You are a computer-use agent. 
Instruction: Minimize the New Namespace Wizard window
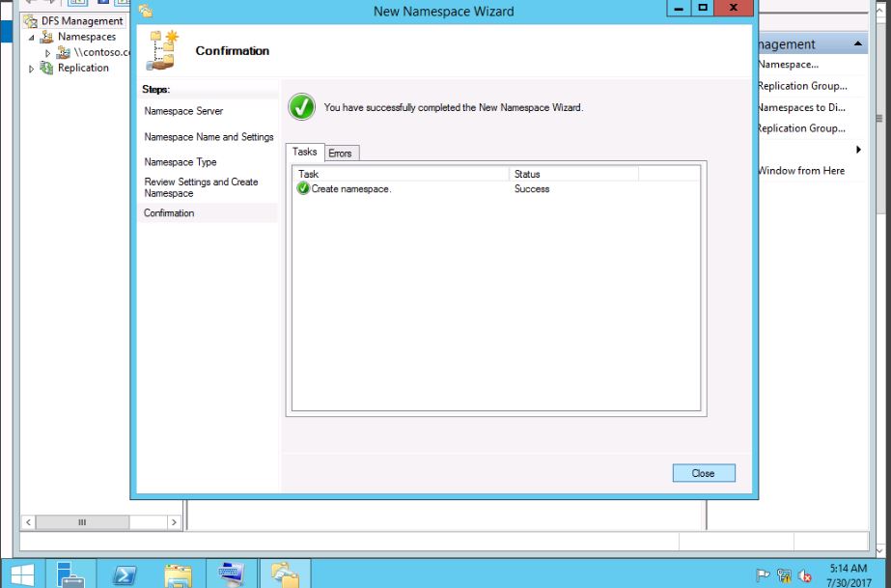click(x=678, y=8)
